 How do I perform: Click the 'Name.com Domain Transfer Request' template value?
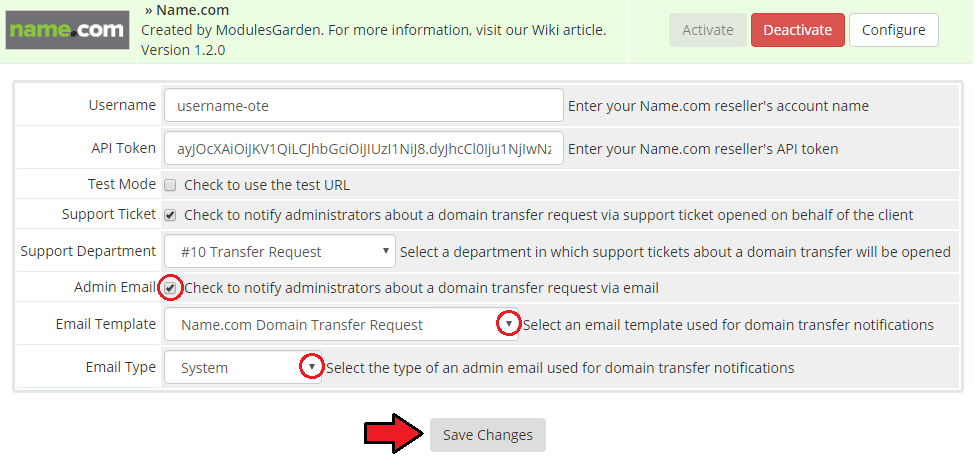(x=302, y=324)
